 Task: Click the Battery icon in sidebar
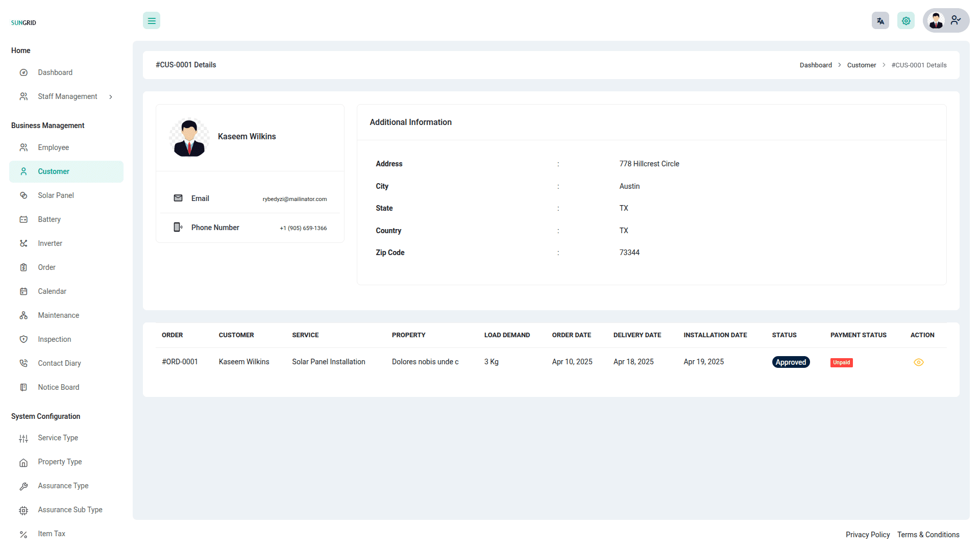click(24, 219)
